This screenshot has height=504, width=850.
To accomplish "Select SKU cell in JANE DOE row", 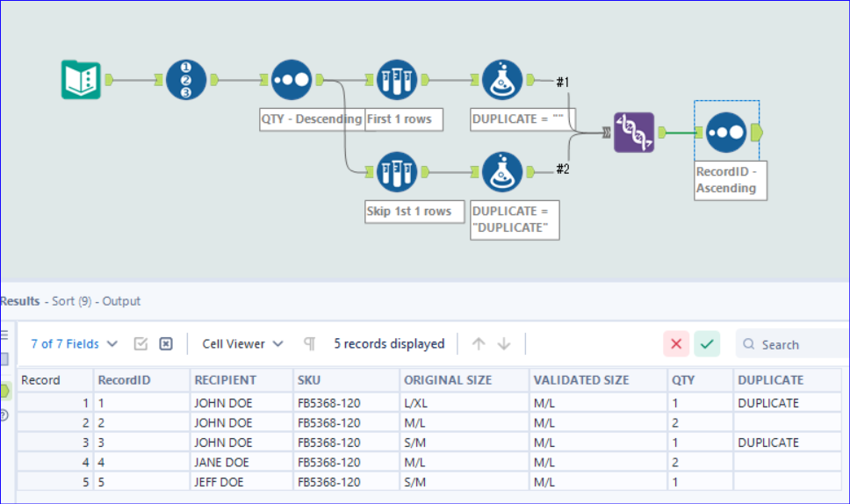I will pyautogui.click(x=346, y=462).
